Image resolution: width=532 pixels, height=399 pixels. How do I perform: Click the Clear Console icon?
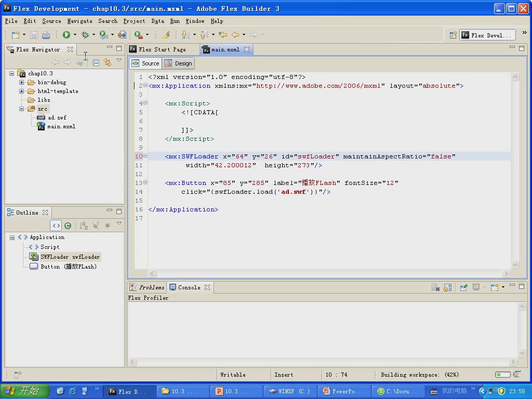click(x=435, y=287)
